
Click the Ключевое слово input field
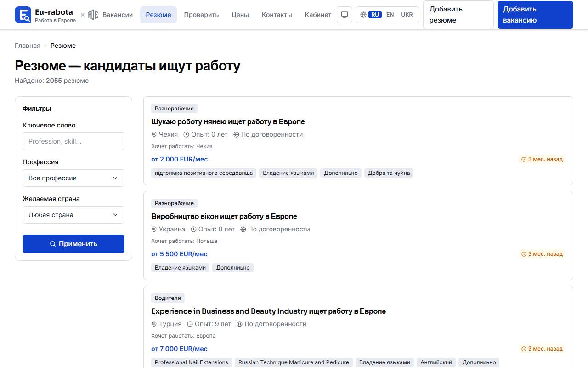click(x=73, y=141)
